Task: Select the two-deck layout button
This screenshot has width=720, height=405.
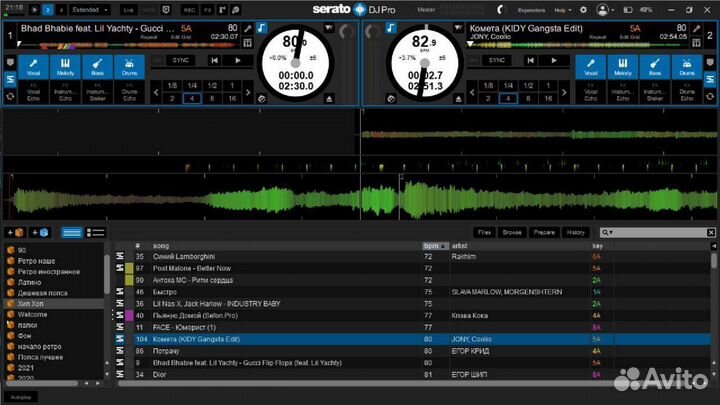Action: 48,10
